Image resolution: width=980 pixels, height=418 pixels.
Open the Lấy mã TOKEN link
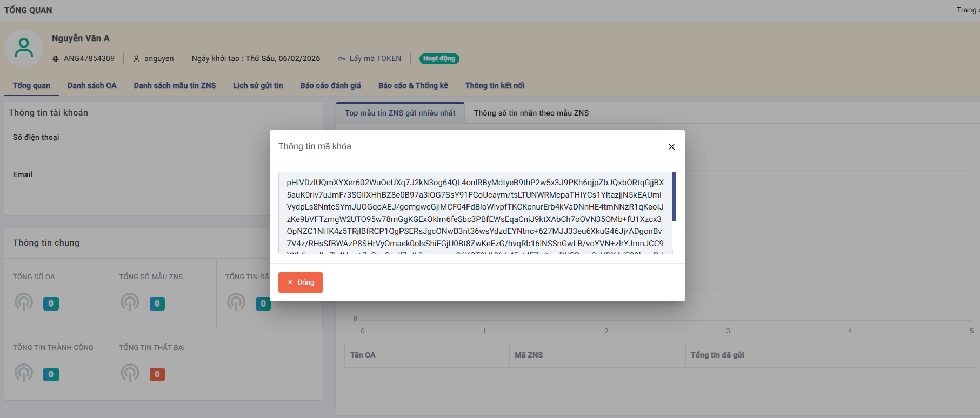(x=375, y=59)
